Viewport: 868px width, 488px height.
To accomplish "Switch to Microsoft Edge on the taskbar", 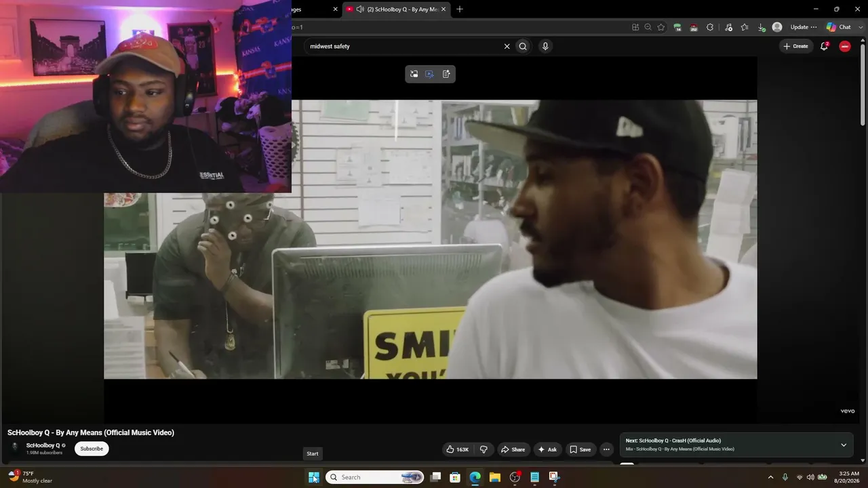I will point(475,477).
